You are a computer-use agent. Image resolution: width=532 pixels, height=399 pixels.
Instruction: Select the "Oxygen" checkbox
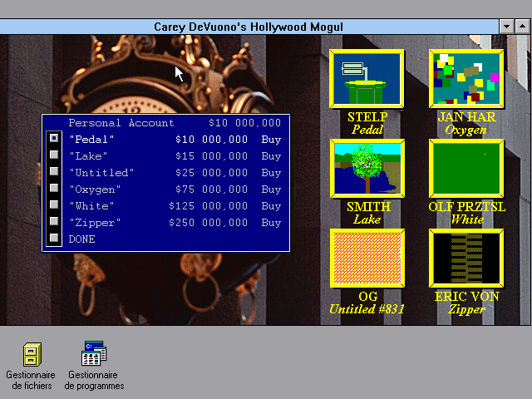[x=54, y=188]
